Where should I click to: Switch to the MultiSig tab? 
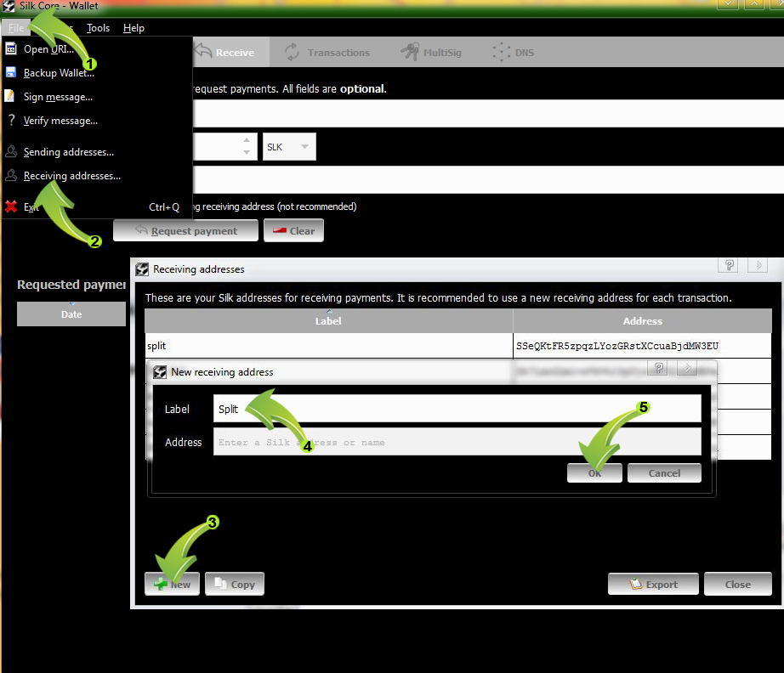tap(432, 52)
